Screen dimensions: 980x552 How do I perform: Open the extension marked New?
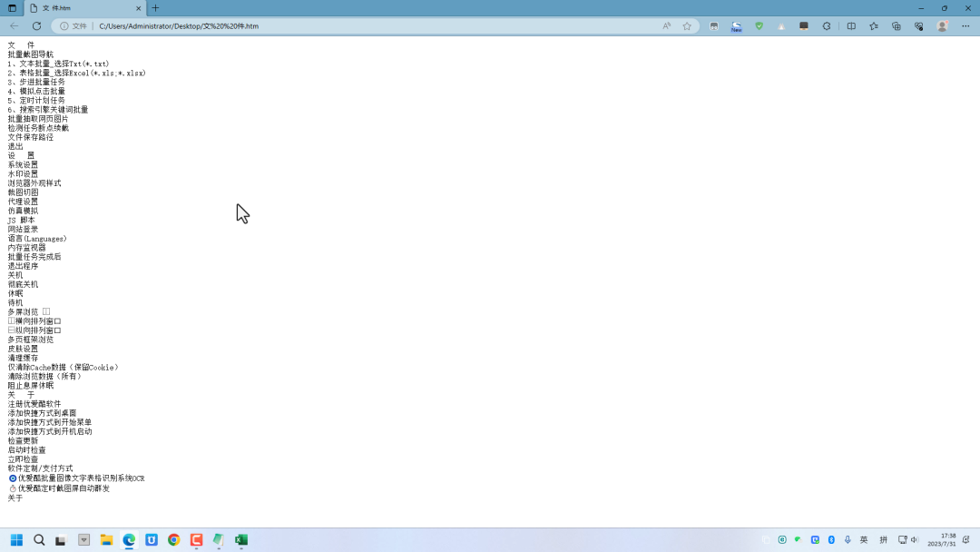(x=736, y=26)
